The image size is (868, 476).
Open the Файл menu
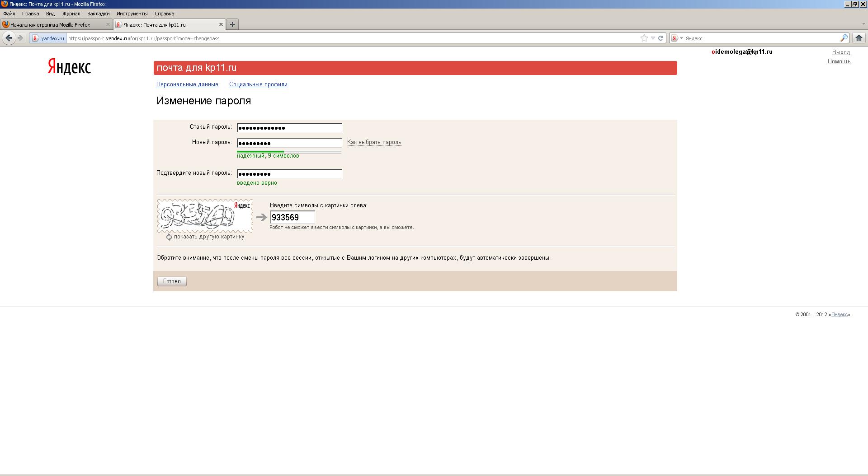pos(9,14)
